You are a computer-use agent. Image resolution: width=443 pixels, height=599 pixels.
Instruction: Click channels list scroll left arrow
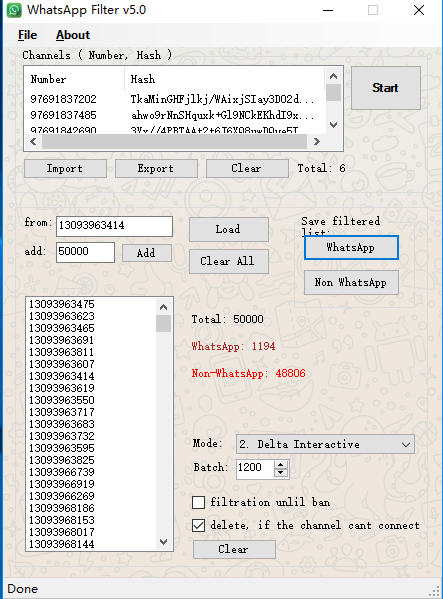34,142
